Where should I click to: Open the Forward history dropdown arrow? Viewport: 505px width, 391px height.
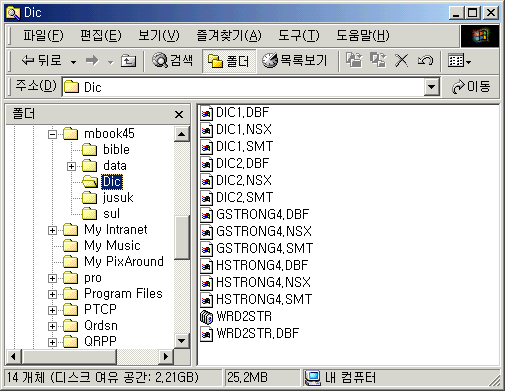pyautogui.click(x=110, y=62)
